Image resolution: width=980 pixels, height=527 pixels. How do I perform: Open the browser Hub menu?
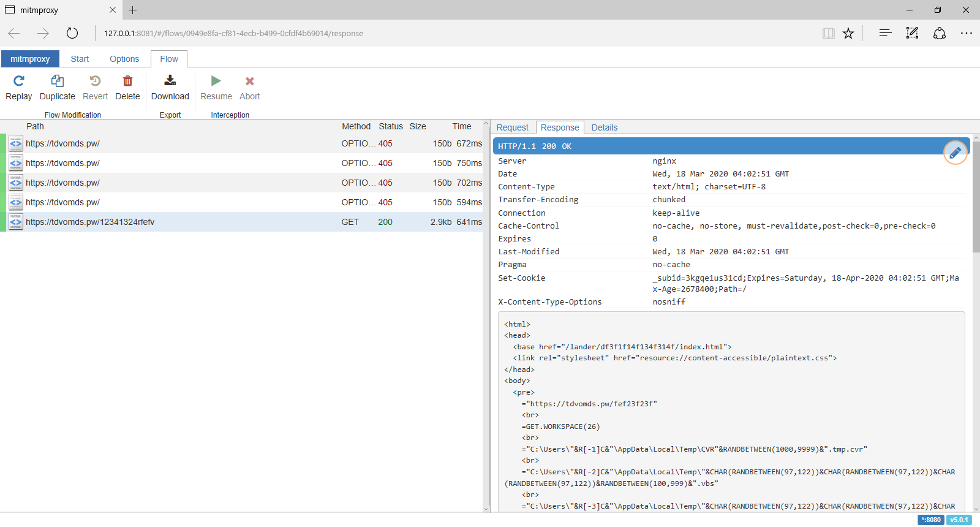(x=885, y=33)
